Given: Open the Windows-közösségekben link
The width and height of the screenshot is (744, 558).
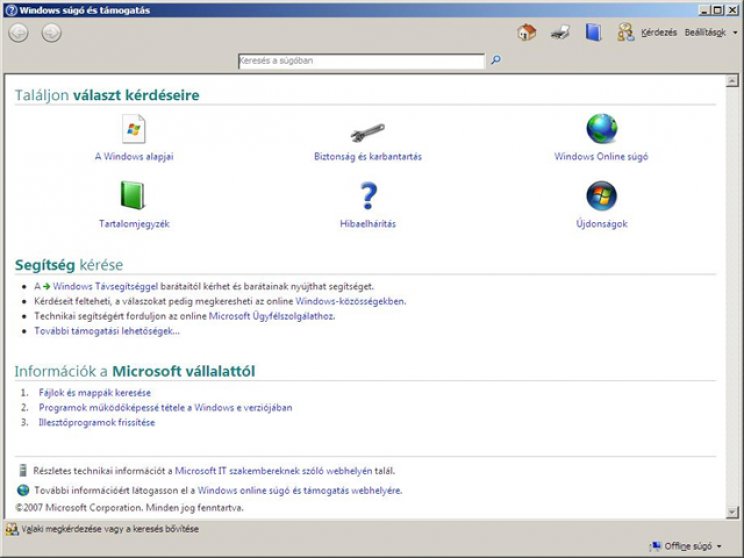Looking at the screenshot, I should [x=350, y=301].
